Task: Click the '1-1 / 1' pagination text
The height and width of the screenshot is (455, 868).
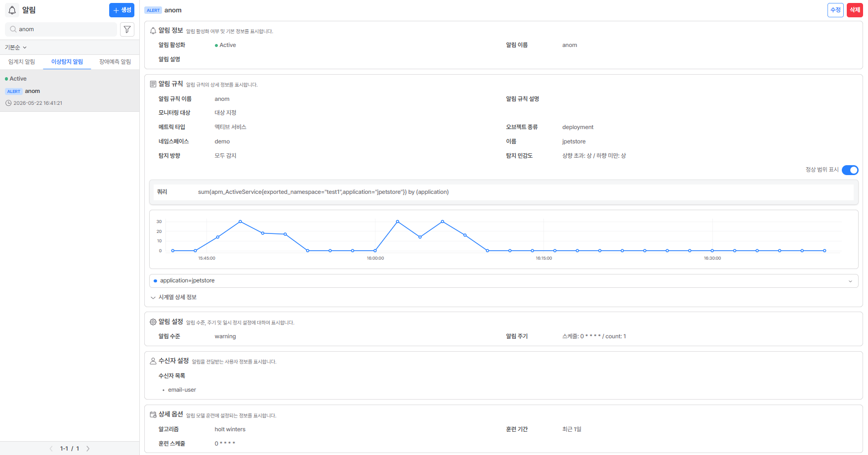Action: click(x=70, y=449)
